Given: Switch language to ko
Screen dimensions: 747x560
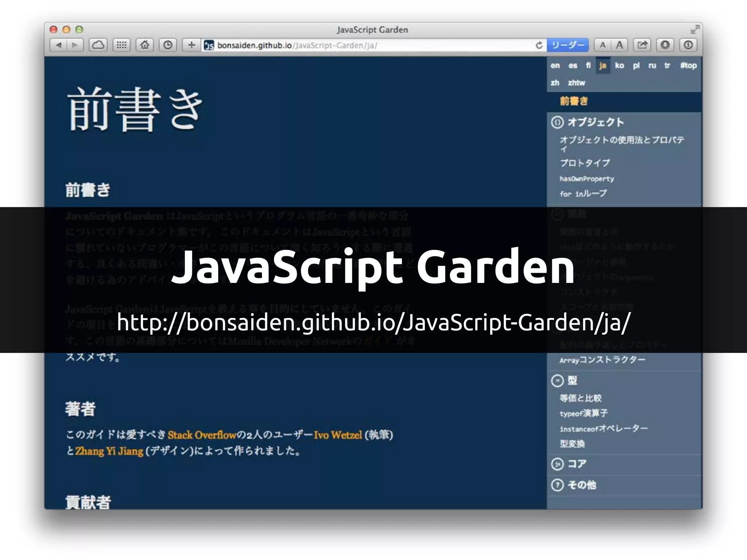Looking at the screenshot, I should pos(619,66).
